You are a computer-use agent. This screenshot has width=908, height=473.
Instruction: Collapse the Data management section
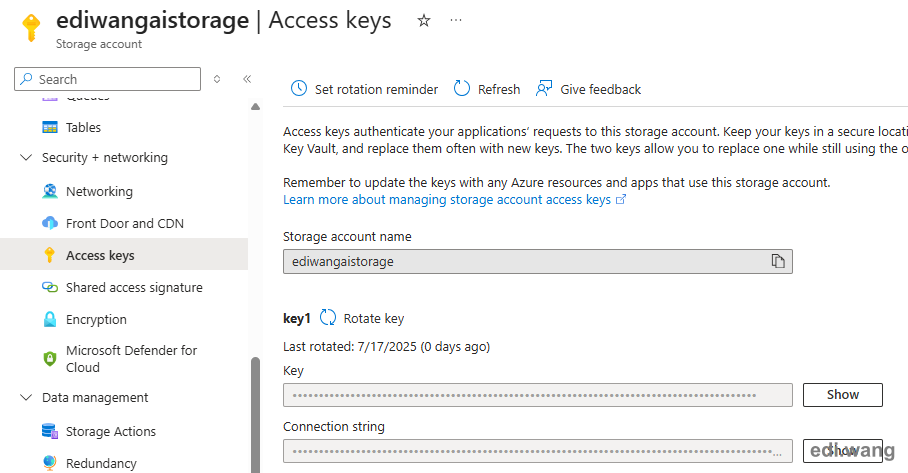[x=26, y=398]
